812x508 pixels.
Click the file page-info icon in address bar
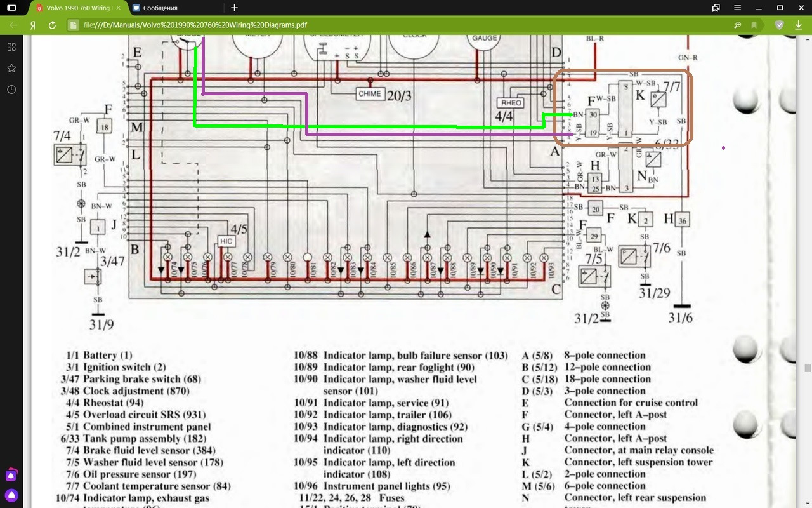coord(74,25)
